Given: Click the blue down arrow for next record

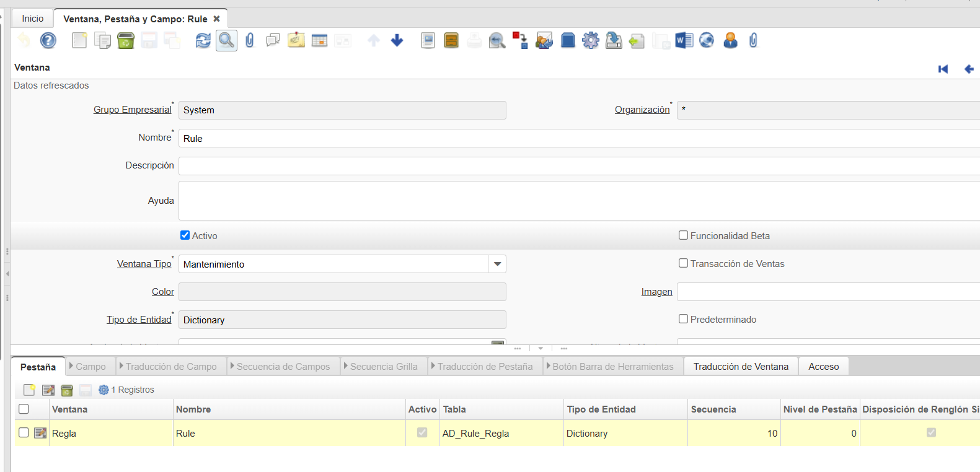Looking at the screenshot, I should pyautogui.click(x=397, y=41).
